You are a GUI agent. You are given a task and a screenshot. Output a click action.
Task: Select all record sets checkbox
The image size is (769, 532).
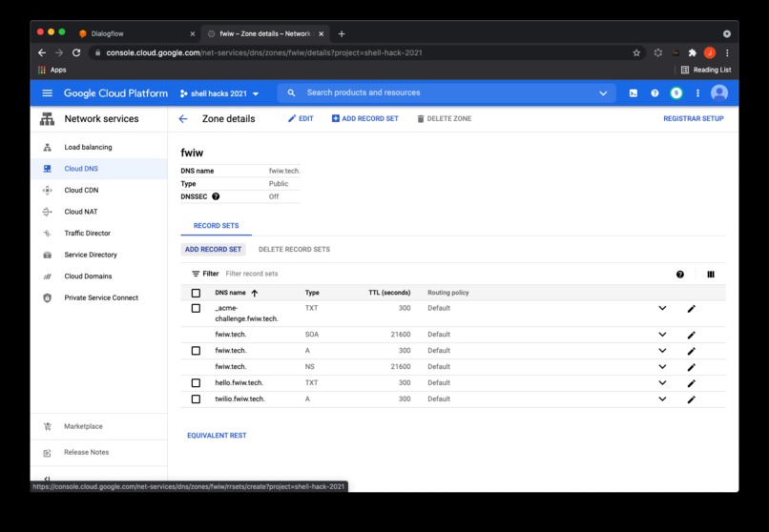196,293
